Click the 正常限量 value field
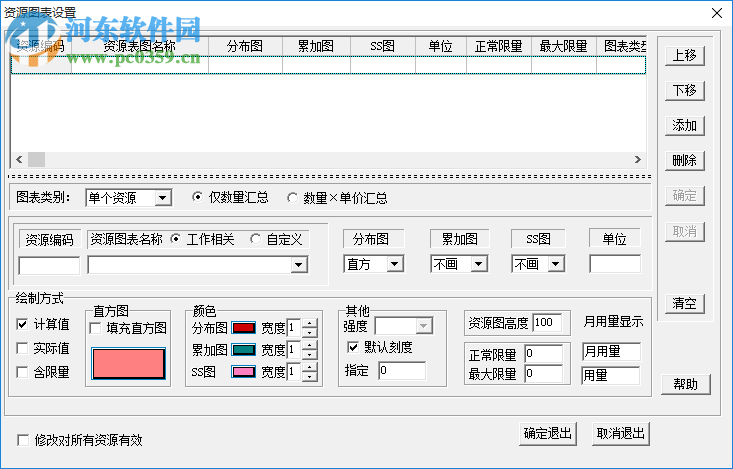 pyautogui.click(x=544, y=354)
